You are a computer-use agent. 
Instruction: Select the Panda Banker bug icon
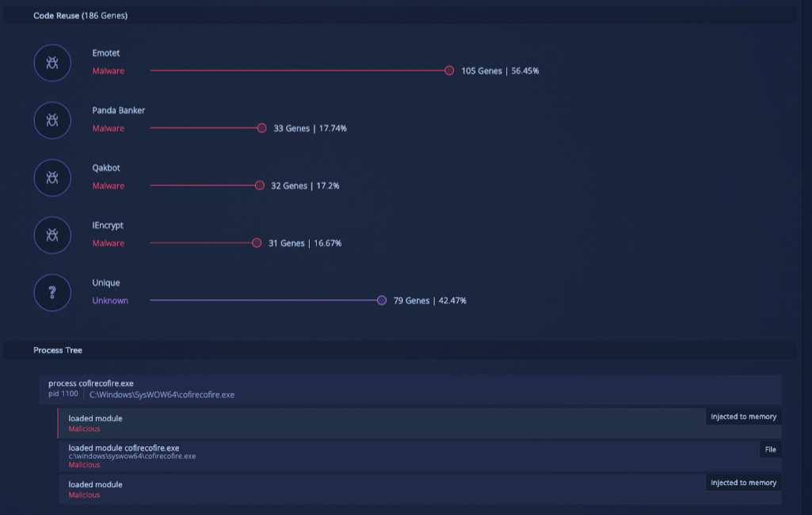click(x=51, y=120)
